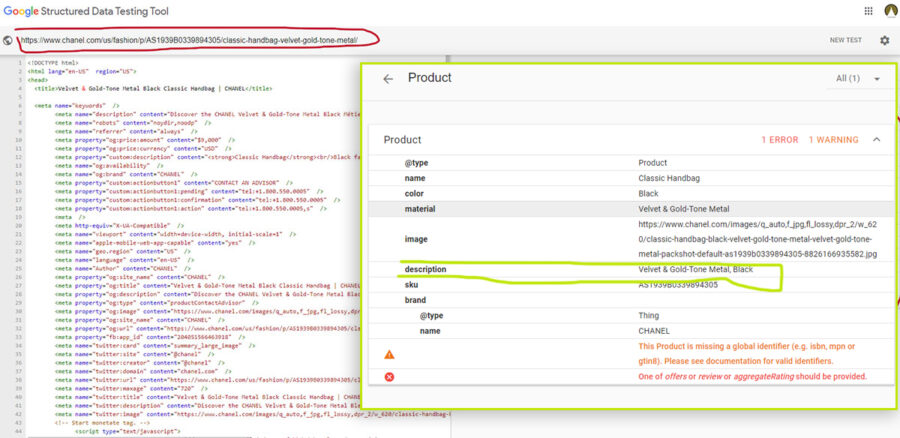
Task: Select the description row value
Action: 695,269
